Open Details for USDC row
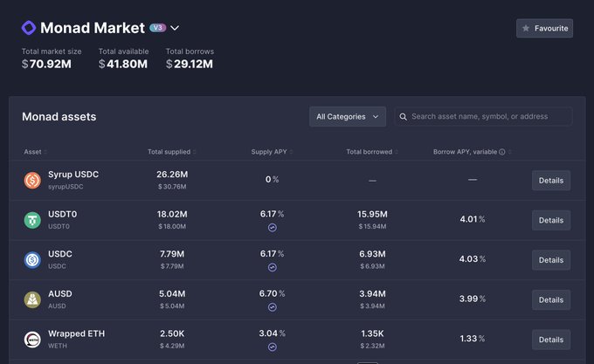 551,260
